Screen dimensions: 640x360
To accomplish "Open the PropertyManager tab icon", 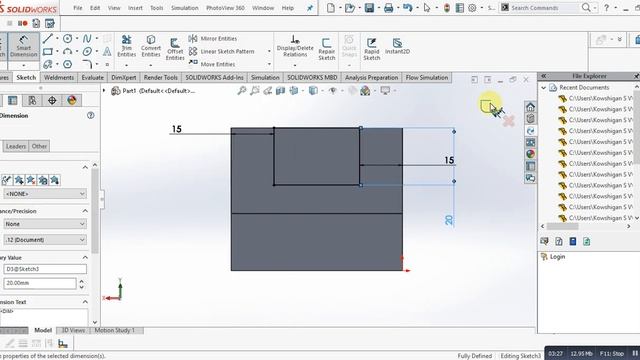I will coord(13,100).
